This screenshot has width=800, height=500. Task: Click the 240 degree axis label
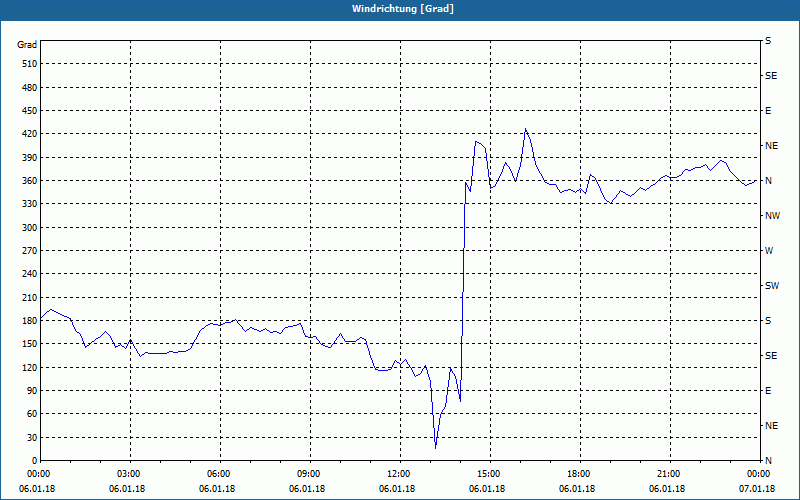pos(30,274)
